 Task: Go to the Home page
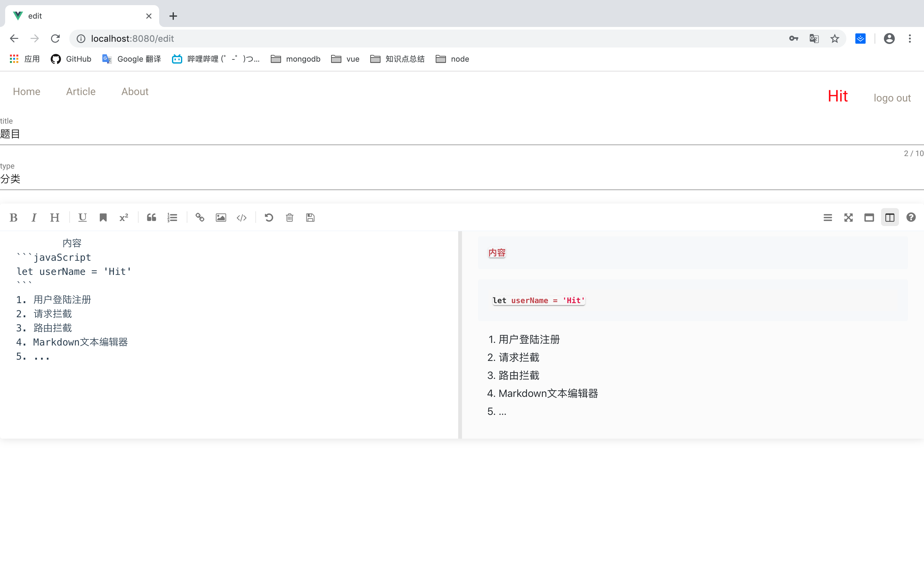(x=27, y=92)
